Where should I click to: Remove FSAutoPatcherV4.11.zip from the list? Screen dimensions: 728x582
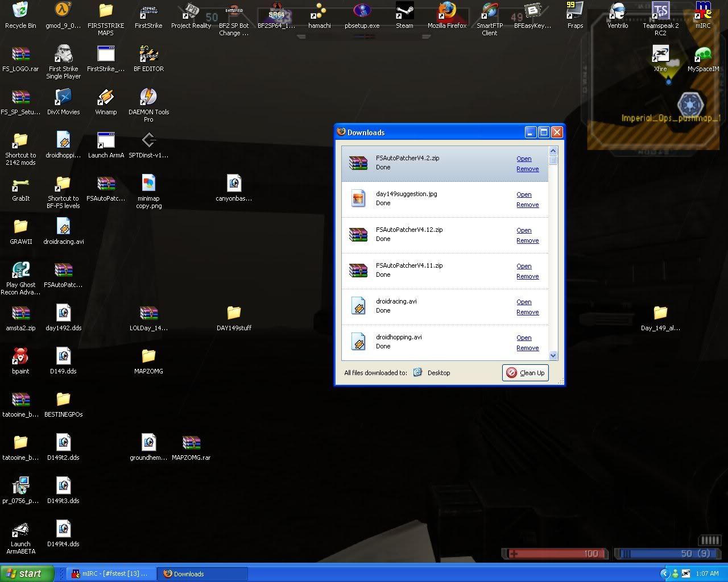tap(527, 277)
